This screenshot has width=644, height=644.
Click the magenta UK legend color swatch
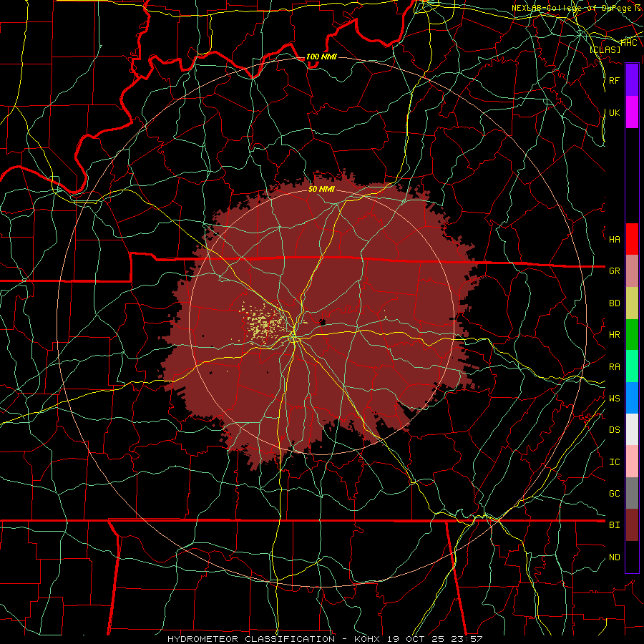(632, 112)
